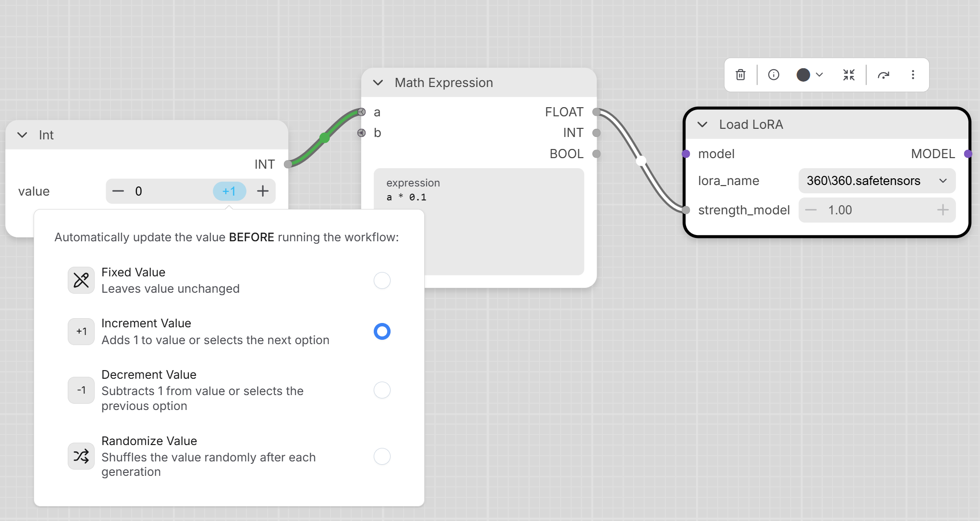This screenshot has height=521, width=980.
Task: Select the Fixed Value radio button
Action: click(x=382, y=280)
